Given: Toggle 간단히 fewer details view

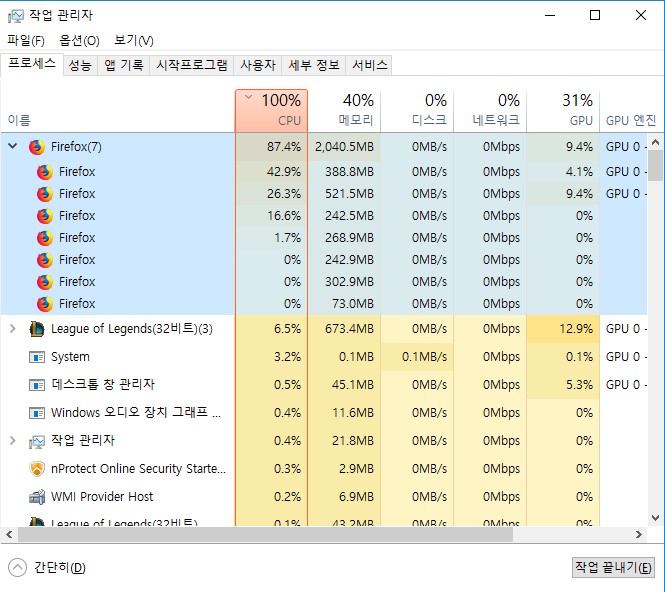Looking at the screenshot, I should tap(47, 567).
